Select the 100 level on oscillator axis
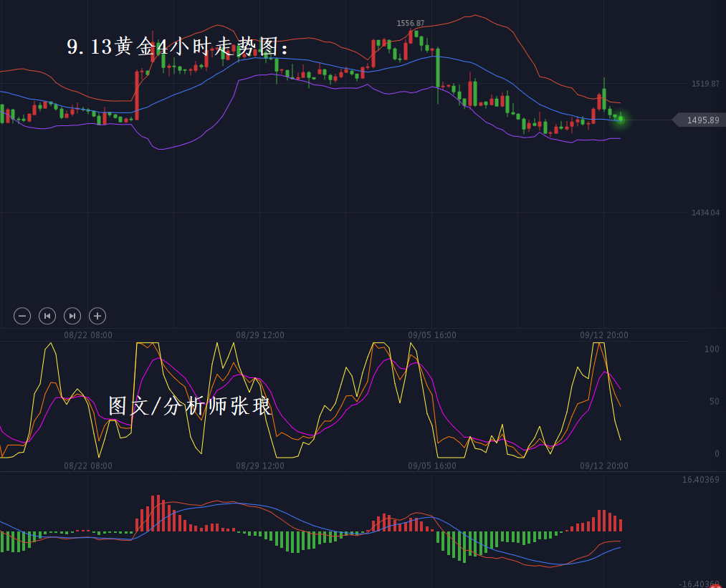Viewport: 726px width, 588px height. pyautogui.click(x=712, y=350)
